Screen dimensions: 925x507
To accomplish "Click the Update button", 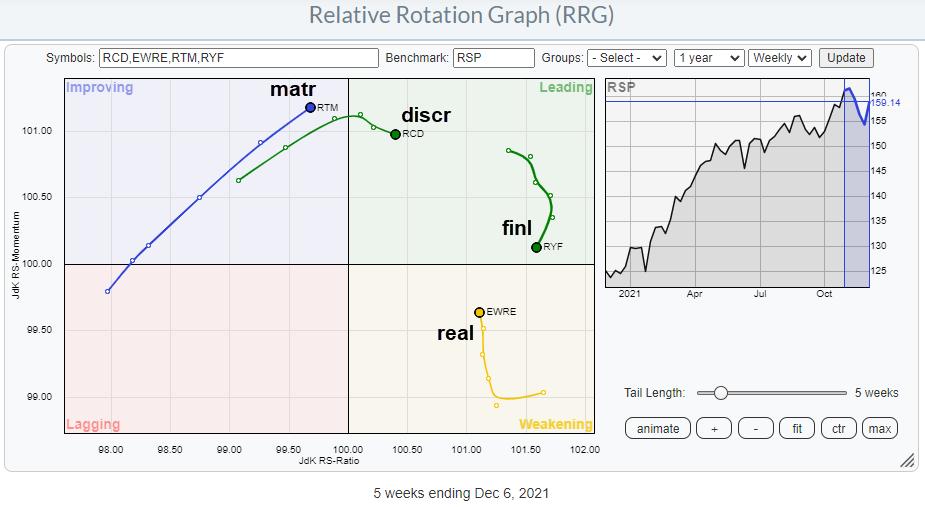I will (846, 58).
